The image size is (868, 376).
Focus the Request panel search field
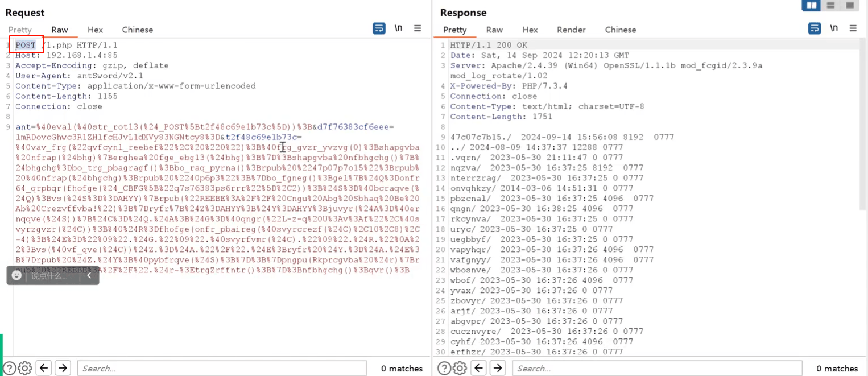tap(222, 368)
